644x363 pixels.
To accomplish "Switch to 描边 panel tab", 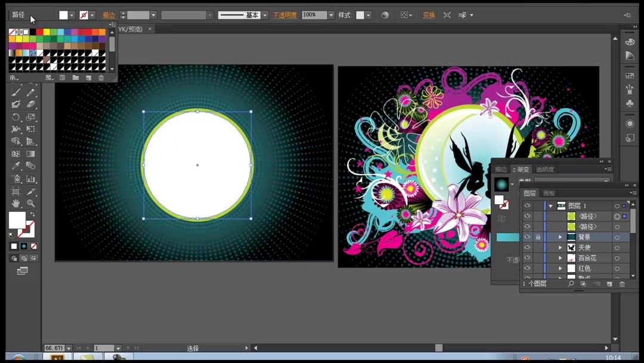I will pos(501,170).
